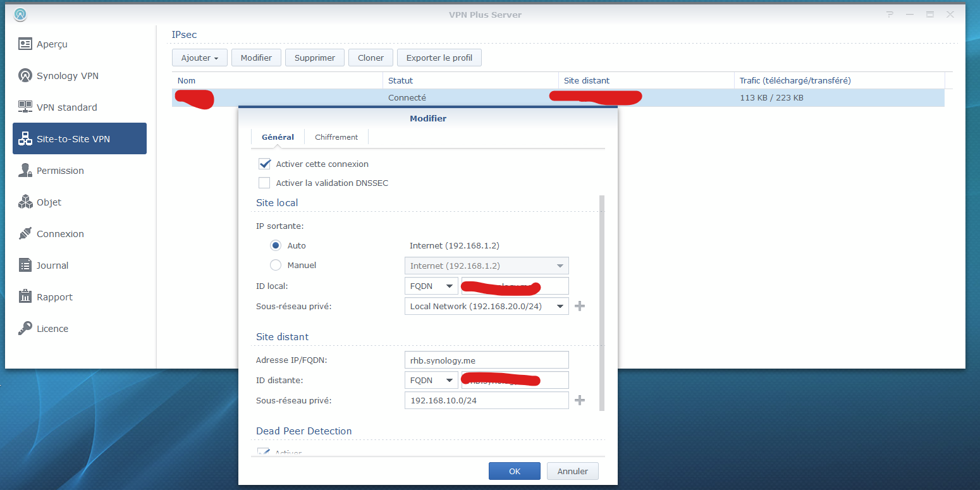
Task: Sort by the Nom column header
Action: 278,80
